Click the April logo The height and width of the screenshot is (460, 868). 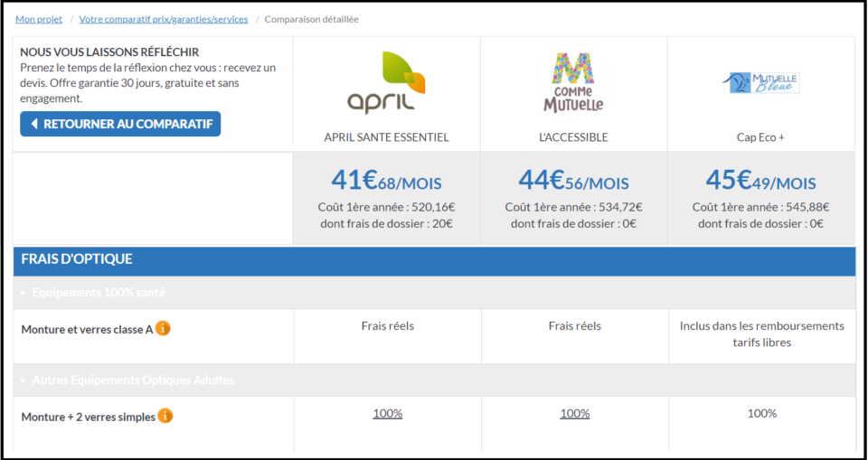(386, 83)
